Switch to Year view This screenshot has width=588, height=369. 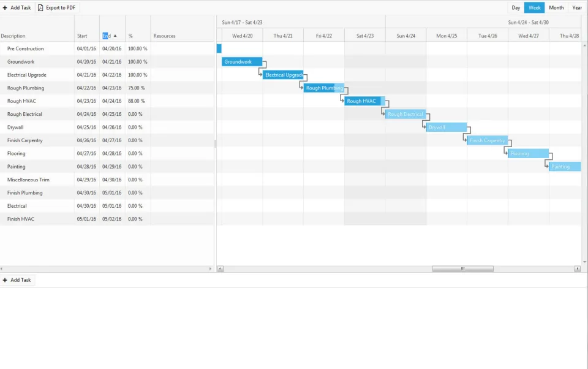point(577,7)
